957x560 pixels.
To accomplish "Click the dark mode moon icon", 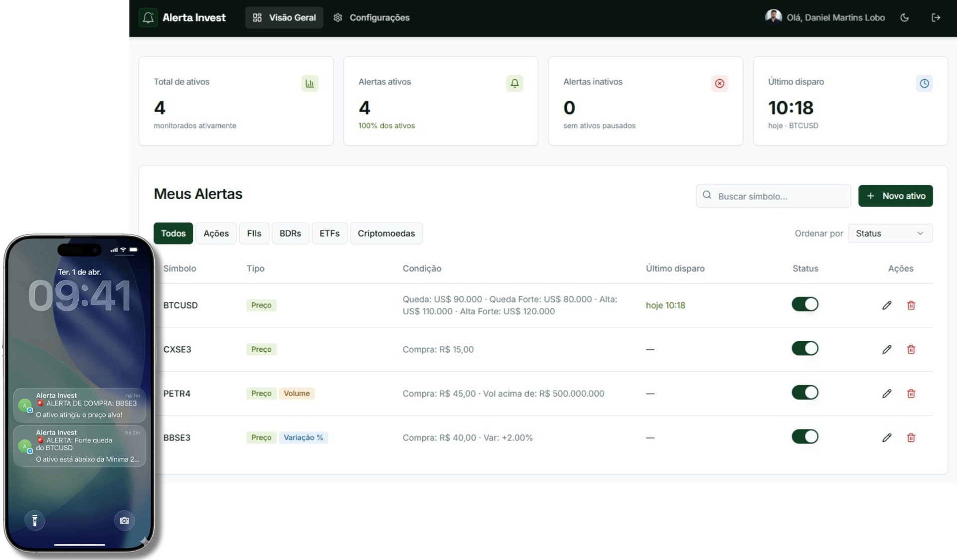I will click(905, 18).
